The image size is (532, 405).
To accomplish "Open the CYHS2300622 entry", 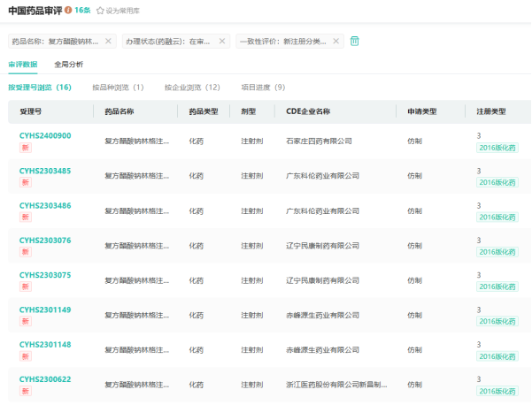I will (x=45, y=379).
